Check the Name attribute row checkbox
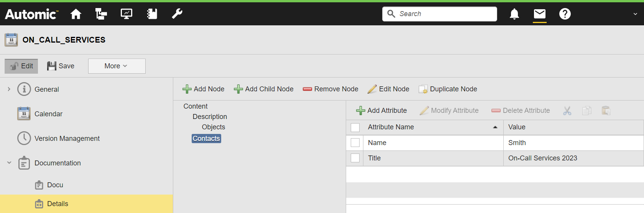 point(355,143)
